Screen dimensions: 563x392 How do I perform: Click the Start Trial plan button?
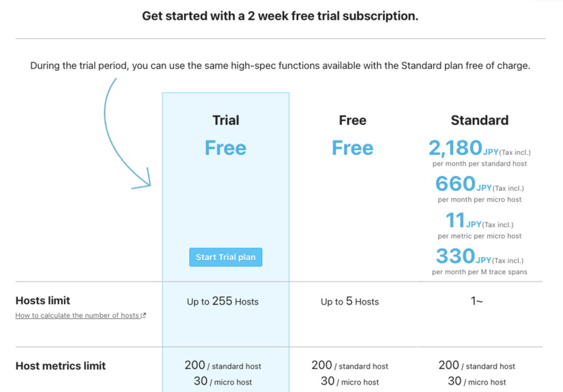[x=225, y=257]
